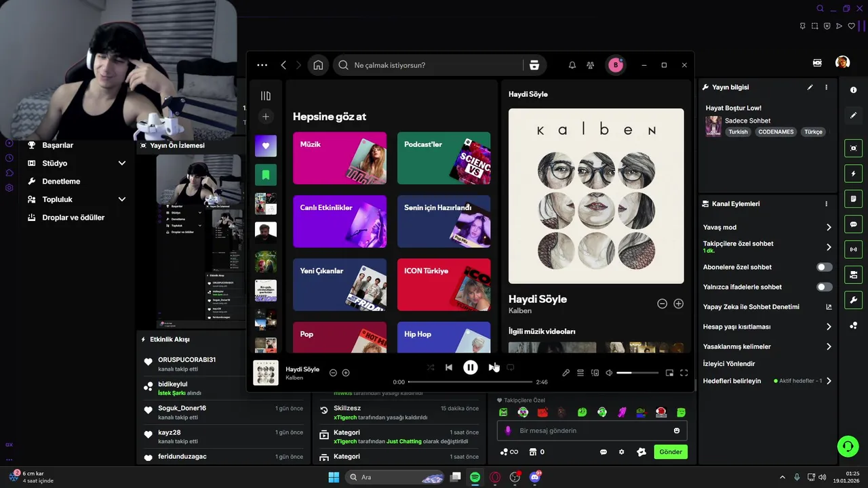Open Spotify notifications bell
868x488 pixels.
pos(572,65)
